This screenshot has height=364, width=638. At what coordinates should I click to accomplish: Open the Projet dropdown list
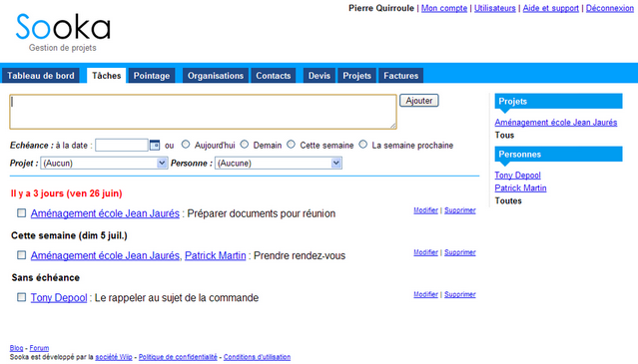pos(104,164)
